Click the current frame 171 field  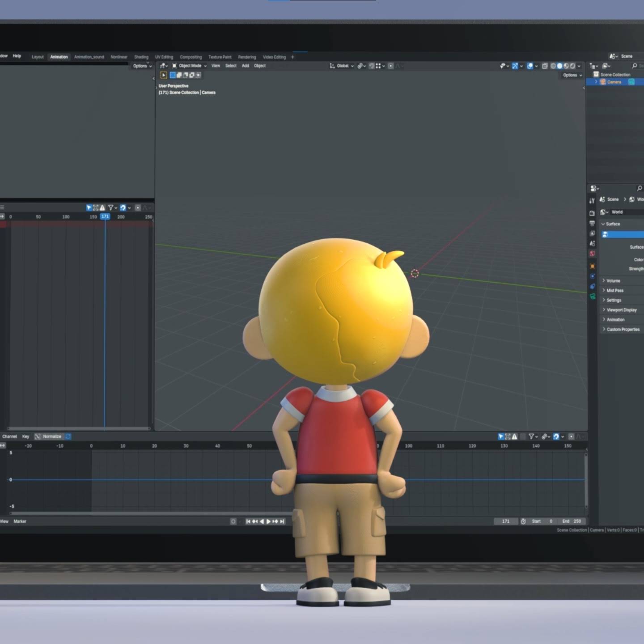point(506,521)
